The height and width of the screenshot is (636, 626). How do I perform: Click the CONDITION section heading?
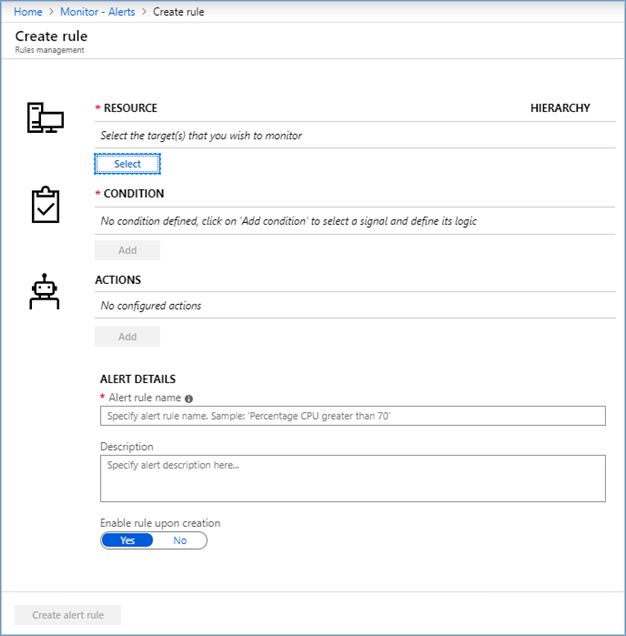(x=133, y=194)
